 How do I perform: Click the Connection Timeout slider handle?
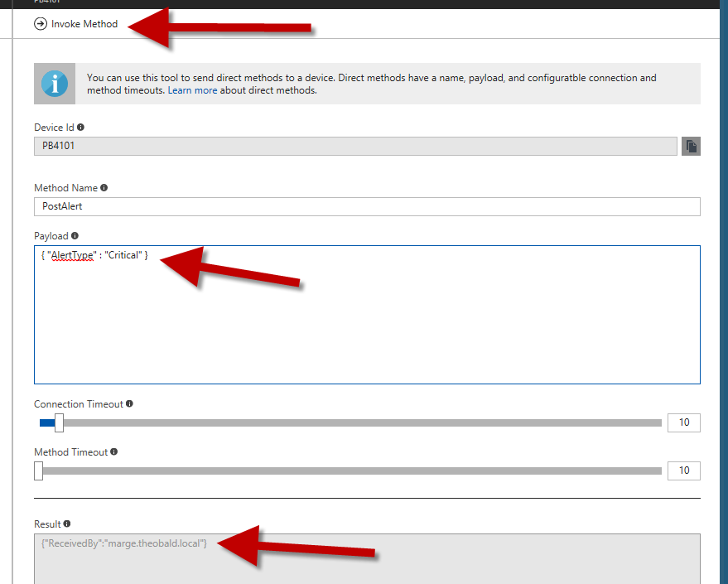(x=59, y=423)
